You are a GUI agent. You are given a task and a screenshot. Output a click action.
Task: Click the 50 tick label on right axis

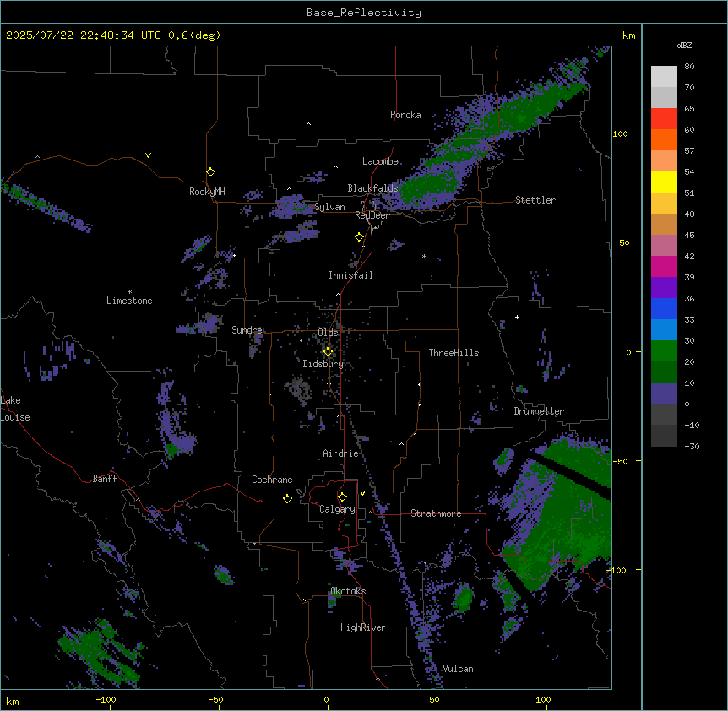click(624, 242)
